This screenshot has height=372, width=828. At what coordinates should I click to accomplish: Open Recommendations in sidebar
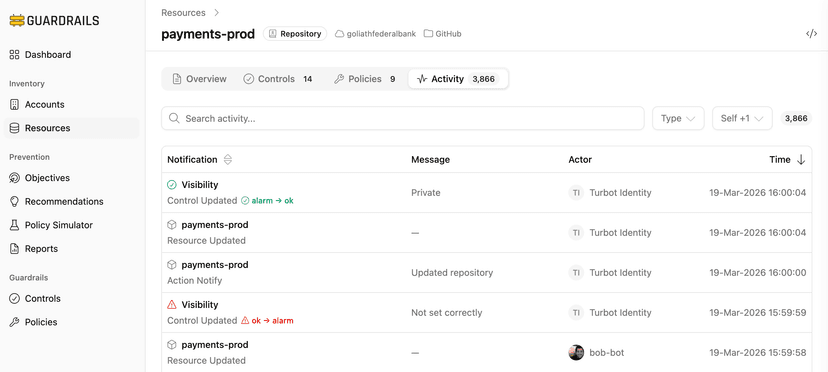[64, 201]
